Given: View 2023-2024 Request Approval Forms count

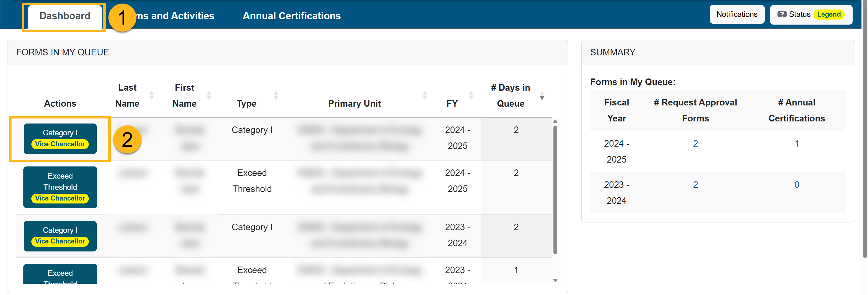Looking at the screenshot, I should (x=695, y=185).
